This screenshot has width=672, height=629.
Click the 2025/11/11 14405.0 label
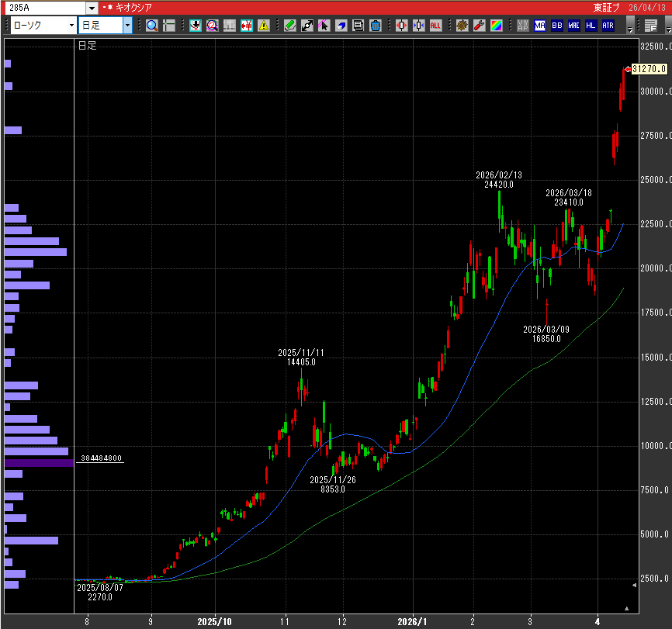tap(301, 358)
